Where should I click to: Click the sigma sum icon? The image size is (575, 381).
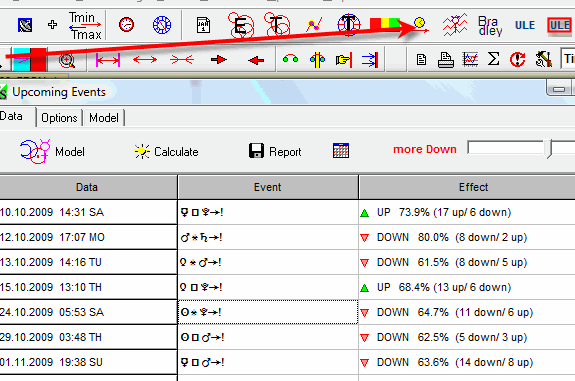click(x=494, y=59)
